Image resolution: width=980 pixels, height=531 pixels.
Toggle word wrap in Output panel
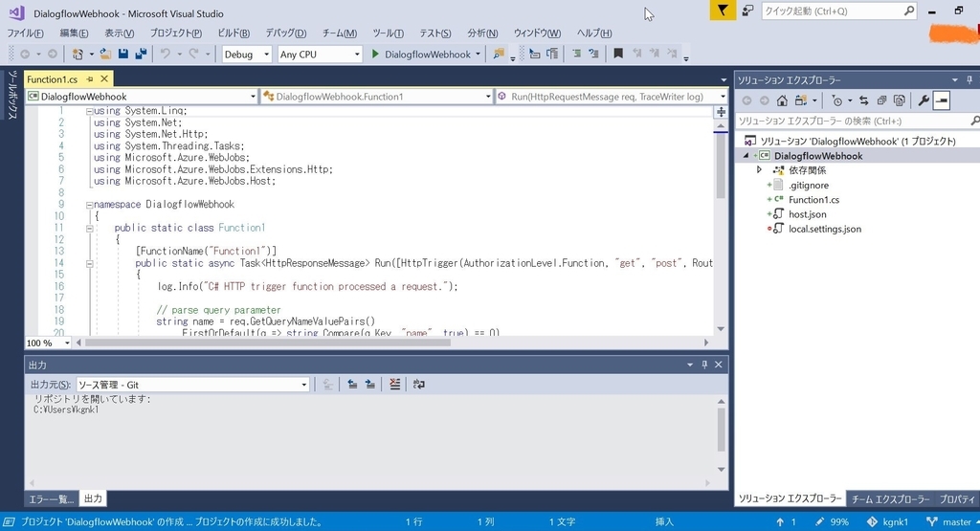(419, 385)
